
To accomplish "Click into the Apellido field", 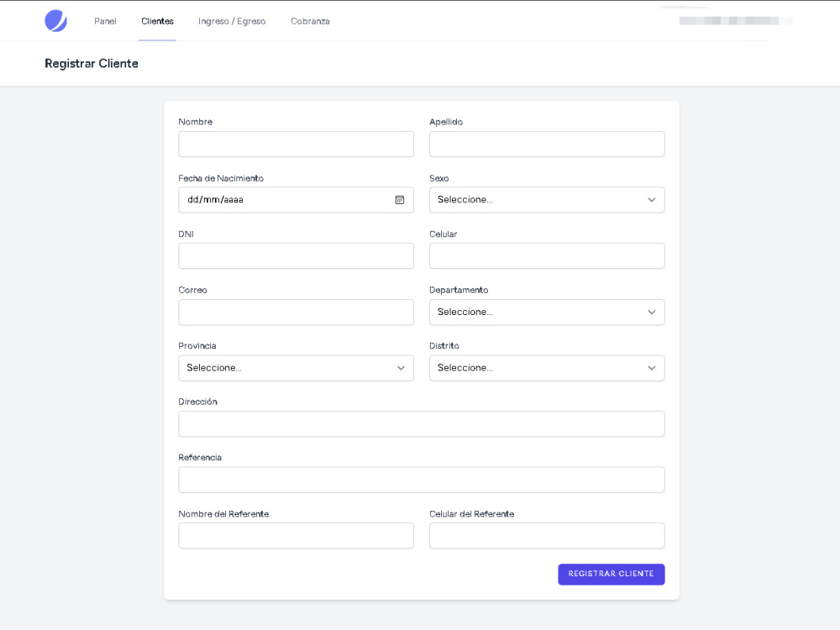I will tap(547, 144).
